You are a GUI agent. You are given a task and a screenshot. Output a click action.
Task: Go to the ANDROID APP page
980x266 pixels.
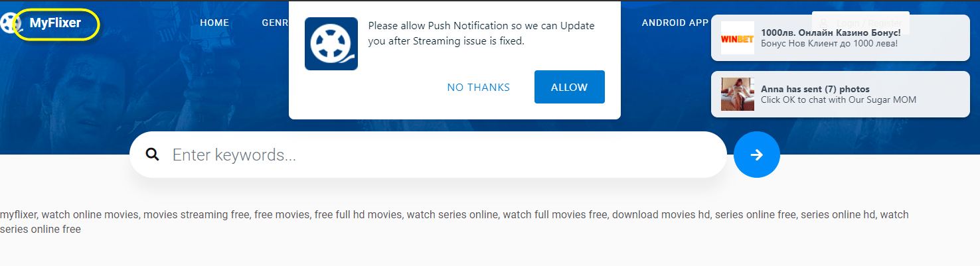click(675, 23)
